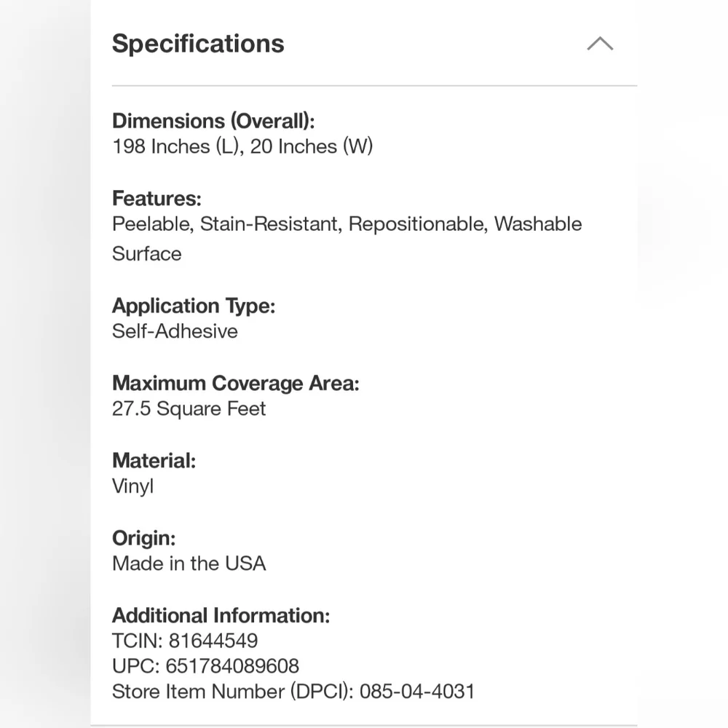Click the UPC number 651784089608
The image size is (728, 728).
click(x=232, y=666)
